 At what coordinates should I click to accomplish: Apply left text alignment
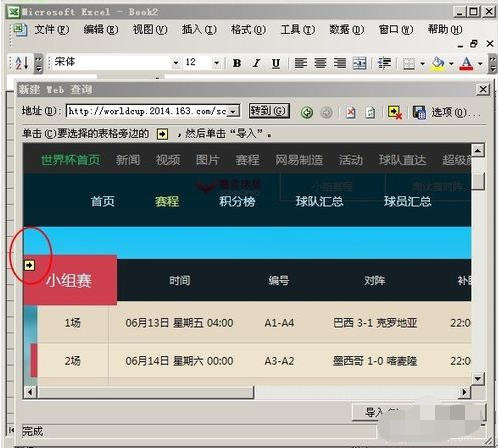[x=301, y=63]
